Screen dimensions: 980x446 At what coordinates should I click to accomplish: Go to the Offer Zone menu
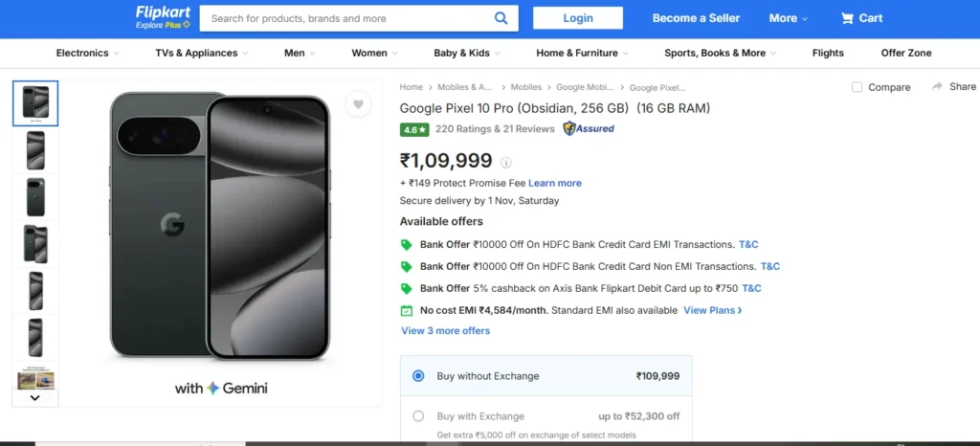click(x=905, y=54)
